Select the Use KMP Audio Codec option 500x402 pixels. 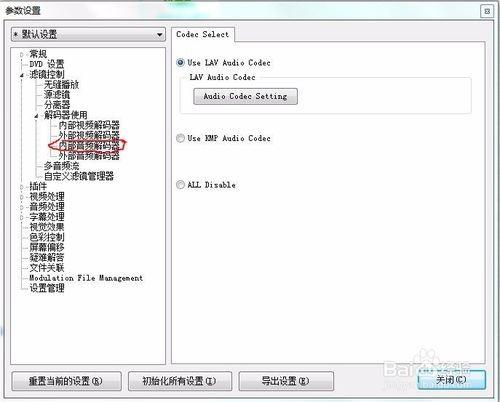180,138
